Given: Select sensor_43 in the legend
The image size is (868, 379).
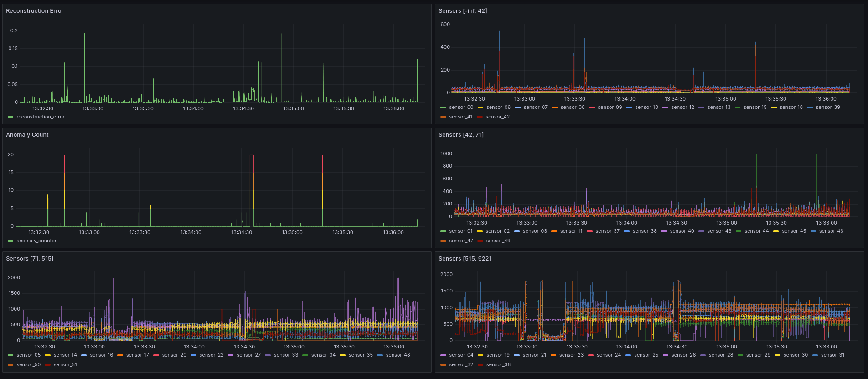Looking at the screenshot, I should coord(719,231).
